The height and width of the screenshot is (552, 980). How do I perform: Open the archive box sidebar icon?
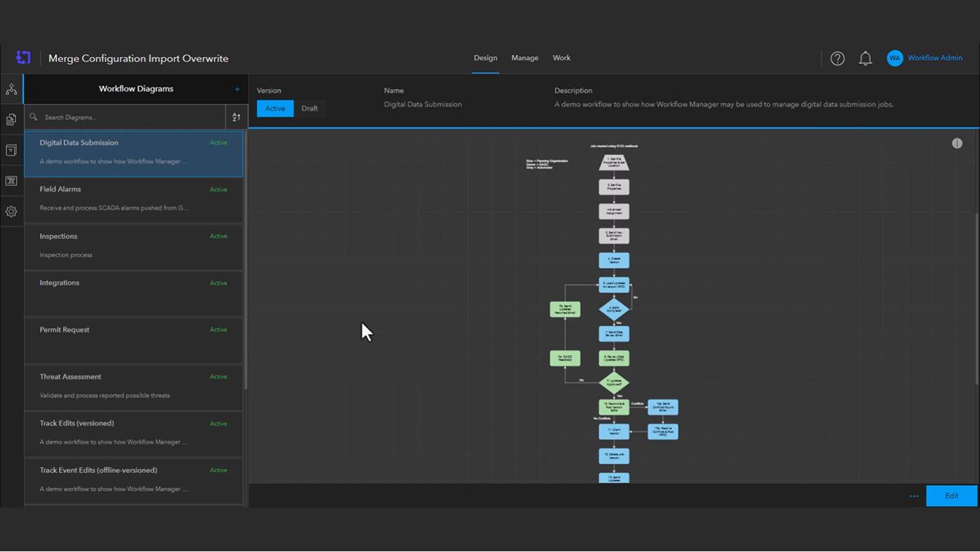point(11,150)
